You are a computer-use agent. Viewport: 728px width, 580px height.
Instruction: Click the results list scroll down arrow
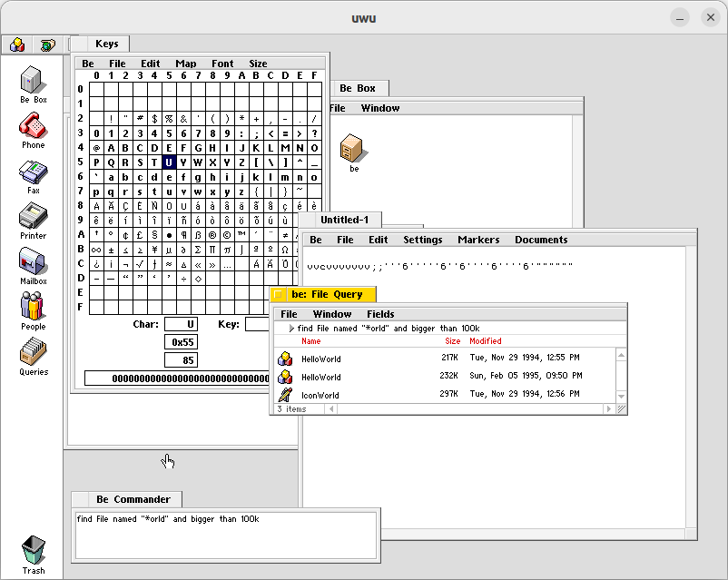tap(621, 397)
